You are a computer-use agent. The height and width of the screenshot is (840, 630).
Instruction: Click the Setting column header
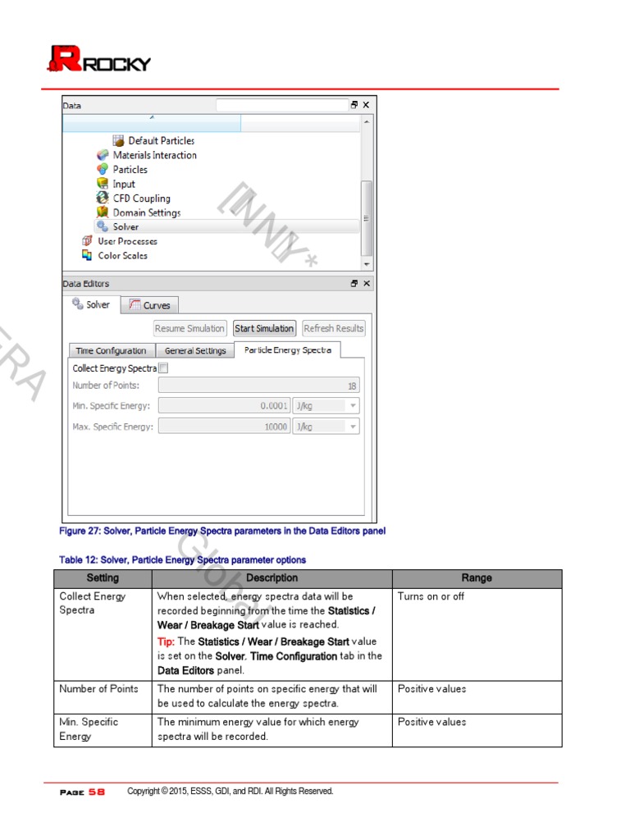click(103, 578)
